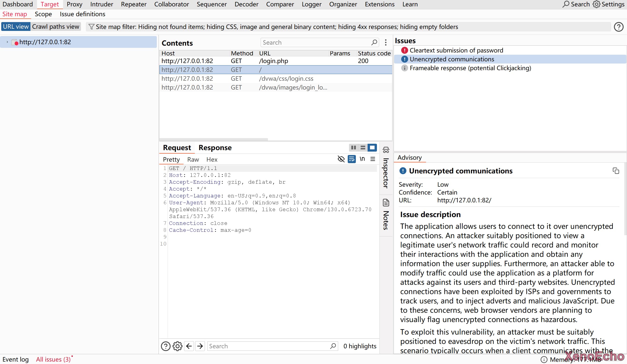Click the forward arrow in request editor
The width and height of the screenshot is (627, 364).
tap(200, 346)
